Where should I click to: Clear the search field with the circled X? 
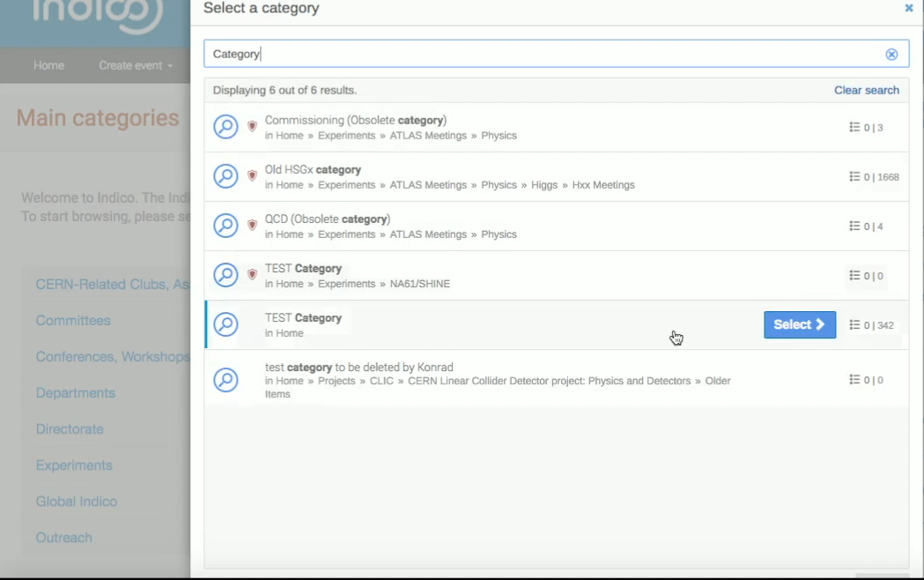point(891,55)
